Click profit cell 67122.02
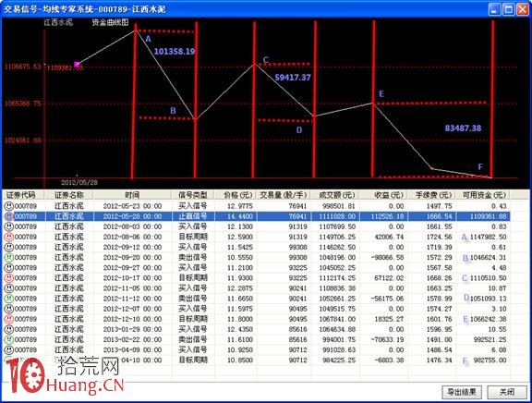The height and width of the screenshot is (403, 532). 389,278
